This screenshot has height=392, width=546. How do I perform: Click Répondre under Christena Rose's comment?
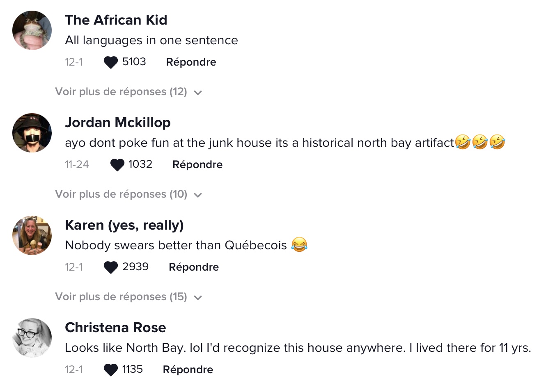(188, 370)
